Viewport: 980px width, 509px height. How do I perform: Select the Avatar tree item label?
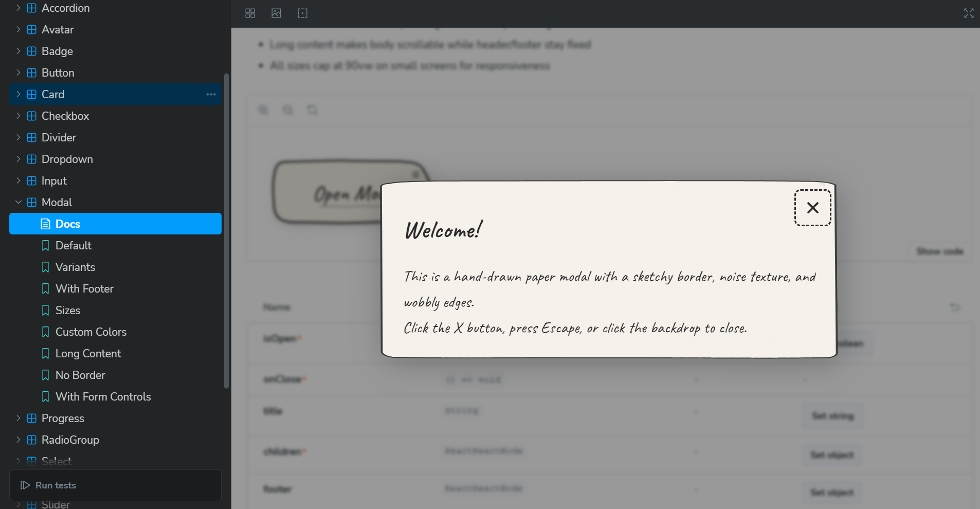click(58, 29)
